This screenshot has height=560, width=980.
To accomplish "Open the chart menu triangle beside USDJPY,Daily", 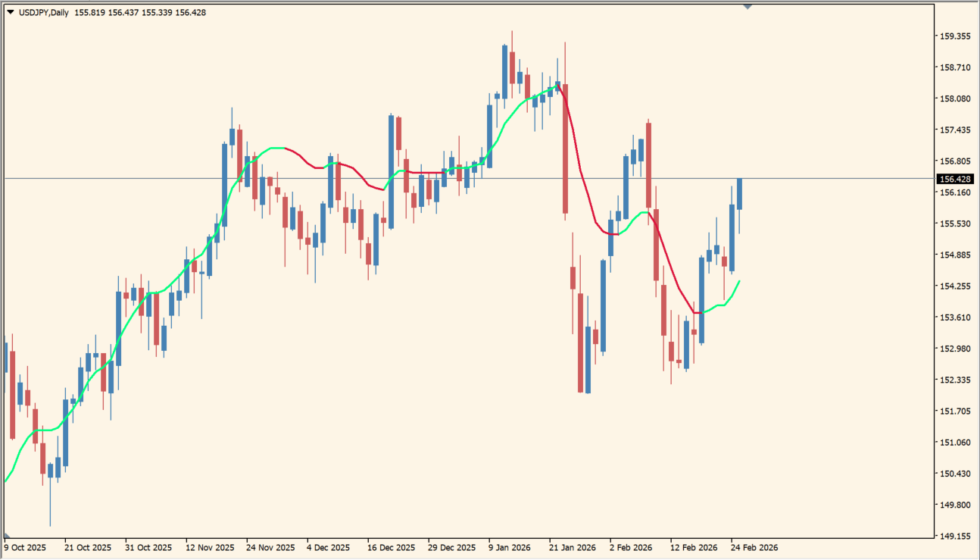I will (x=10, y=13).
